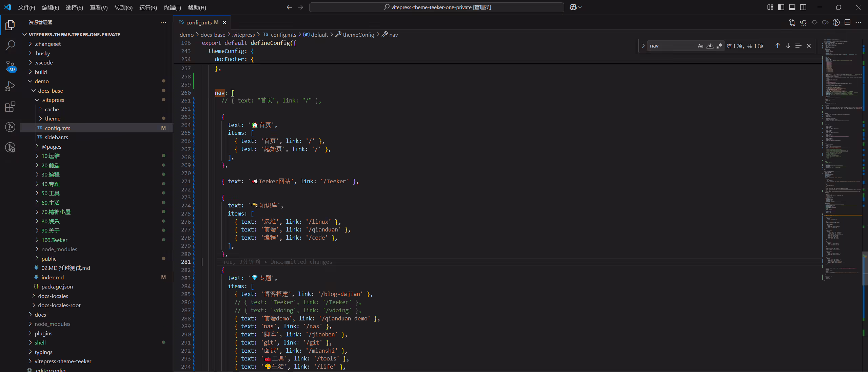Go to previous match arrow in find
The image size is (868, 372).
click(777, 46)
